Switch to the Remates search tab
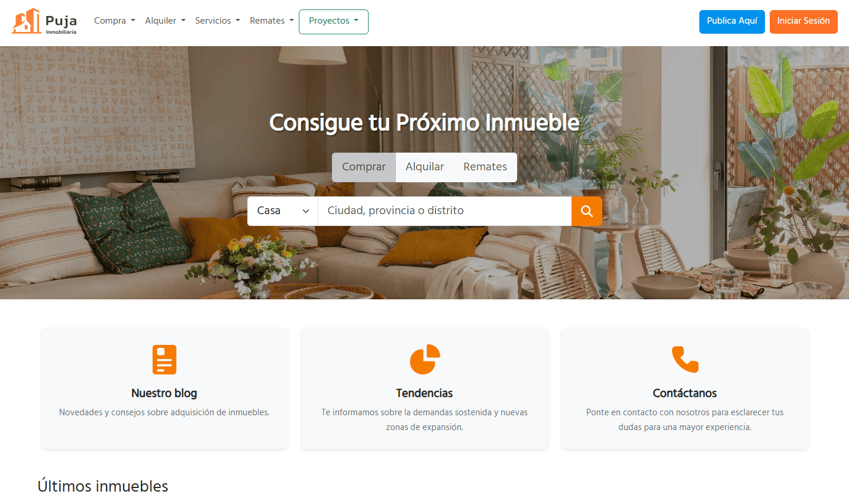 [x=485, y=167]
